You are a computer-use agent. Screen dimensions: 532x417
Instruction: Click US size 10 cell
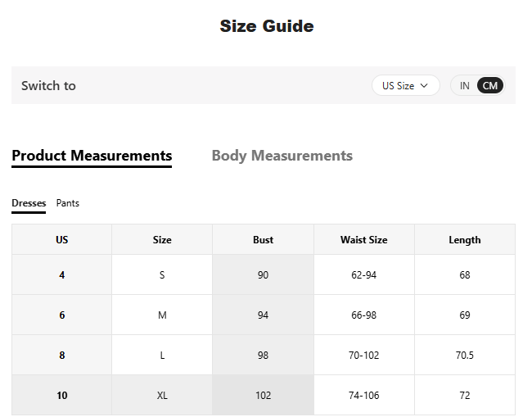click(x=61, y=395)
